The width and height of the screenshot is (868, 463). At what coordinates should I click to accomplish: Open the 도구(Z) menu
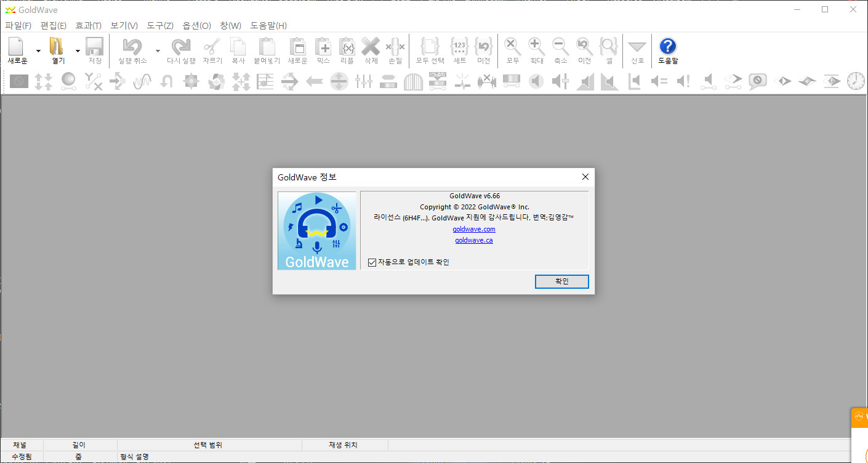160,26
